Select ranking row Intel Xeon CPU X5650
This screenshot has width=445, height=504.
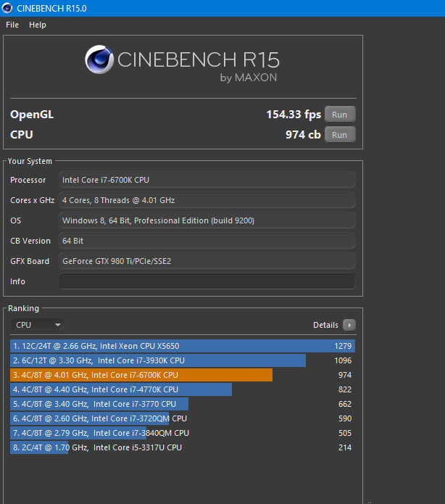click(183, 346)
